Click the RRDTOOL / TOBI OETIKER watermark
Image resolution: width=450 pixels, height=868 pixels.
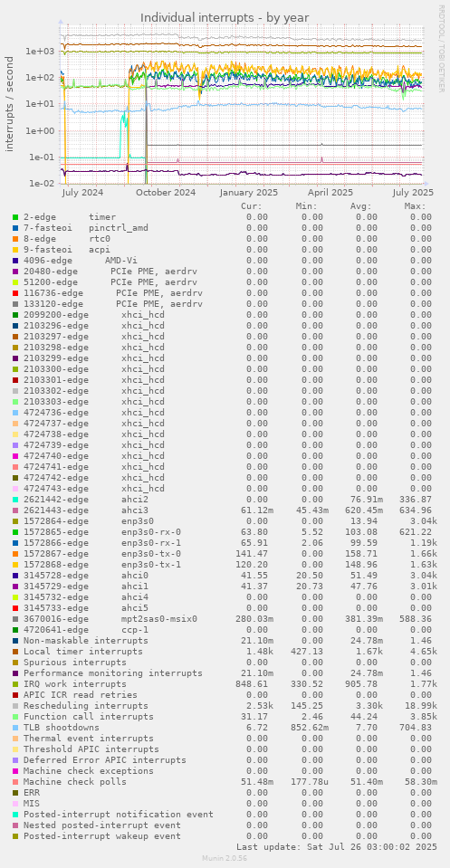(441, 49)
